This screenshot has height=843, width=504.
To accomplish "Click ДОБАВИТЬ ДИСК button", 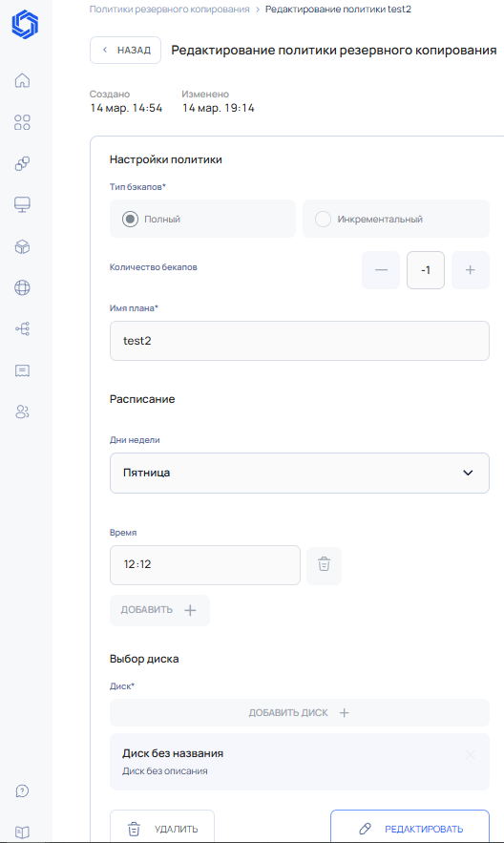I will [300, 713].
